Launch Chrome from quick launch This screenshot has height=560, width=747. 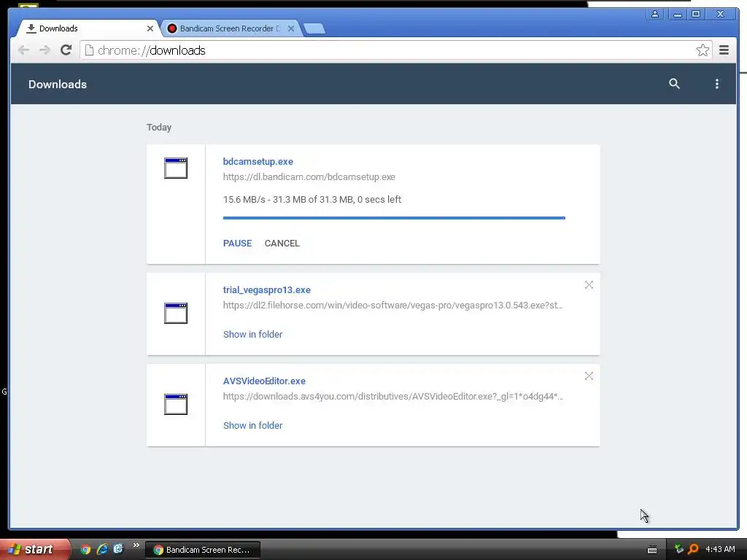tap(85, 549)
